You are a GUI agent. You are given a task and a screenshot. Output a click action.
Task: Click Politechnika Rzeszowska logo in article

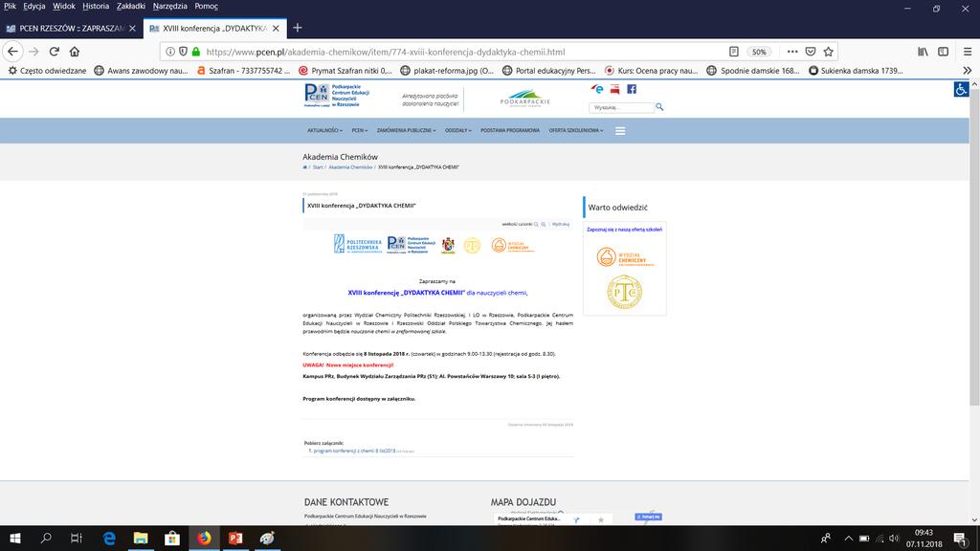point(358,244)
